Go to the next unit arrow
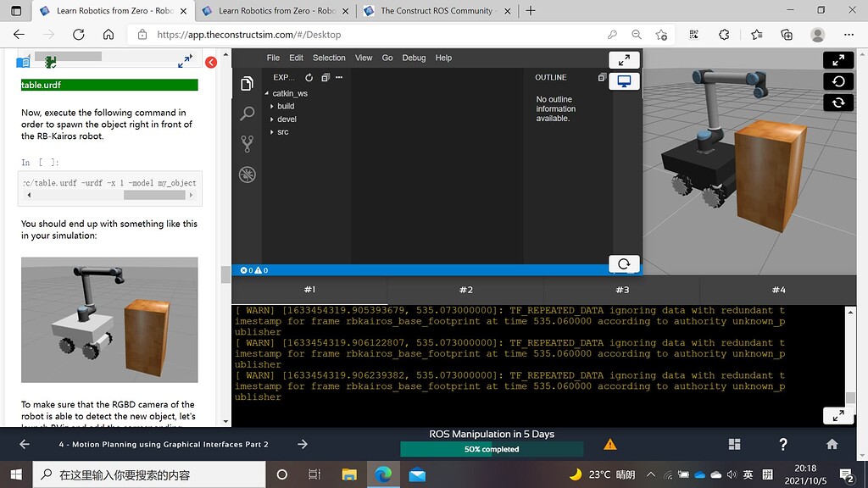The height and width of the screenshot is (488, 868). click(x=303, y=444)
